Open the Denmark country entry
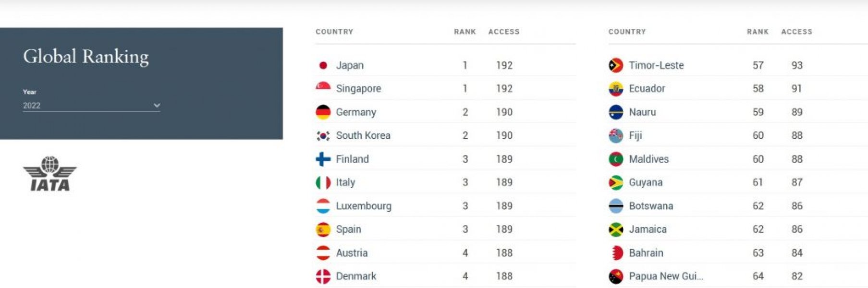The width and height of the screenshot is (868, 288). (x=356, y=276)
